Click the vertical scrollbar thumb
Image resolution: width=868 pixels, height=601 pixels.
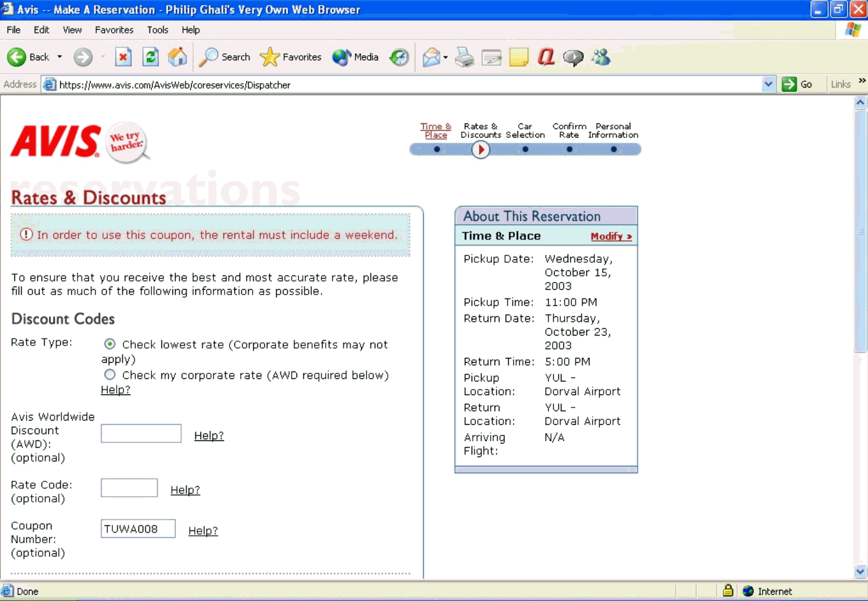861,231
